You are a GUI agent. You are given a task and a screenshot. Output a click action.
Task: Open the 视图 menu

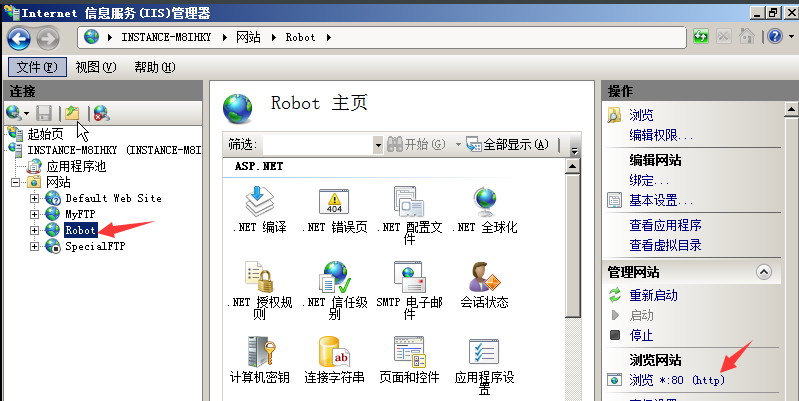click(x=96, y=67)
